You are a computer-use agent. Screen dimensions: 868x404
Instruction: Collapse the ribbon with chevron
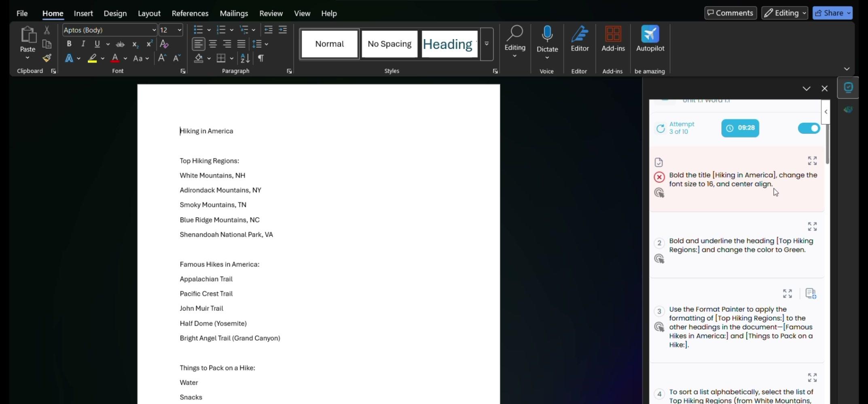pos(847,69)
